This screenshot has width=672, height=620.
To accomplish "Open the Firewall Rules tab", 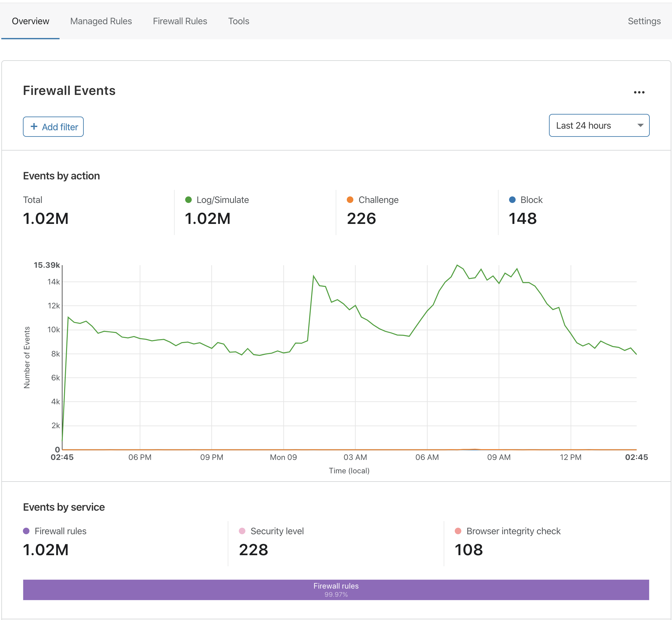I will [x=180, y=21].
